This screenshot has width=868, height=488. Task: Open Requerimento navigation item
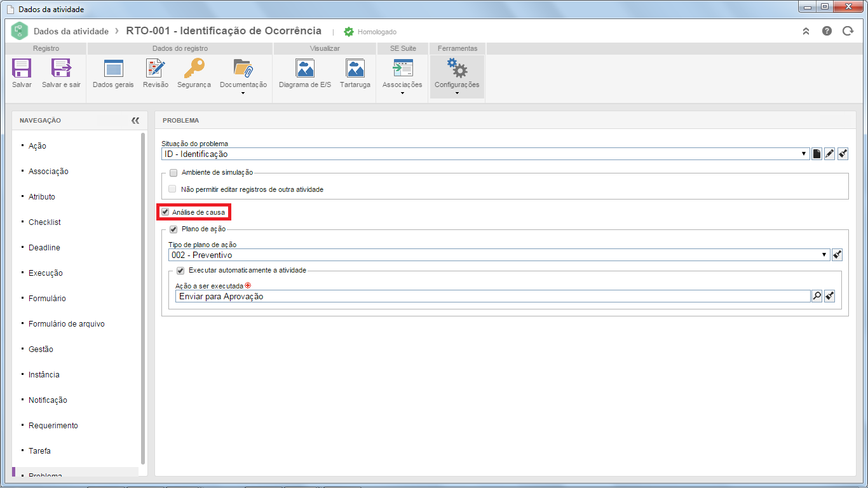pyautogui.click(x=53, y=426)
